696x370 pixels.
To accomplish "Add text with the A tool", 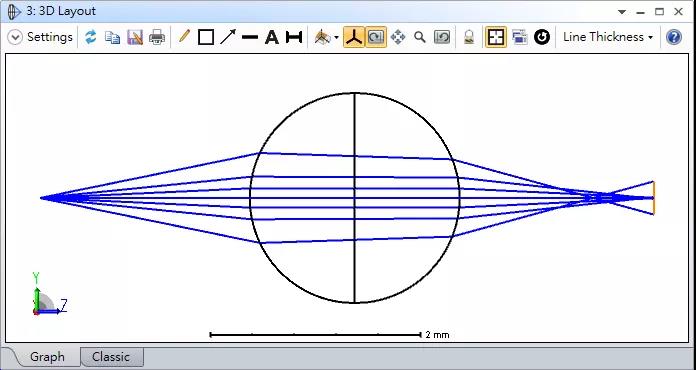I will (x=272, y=37).
